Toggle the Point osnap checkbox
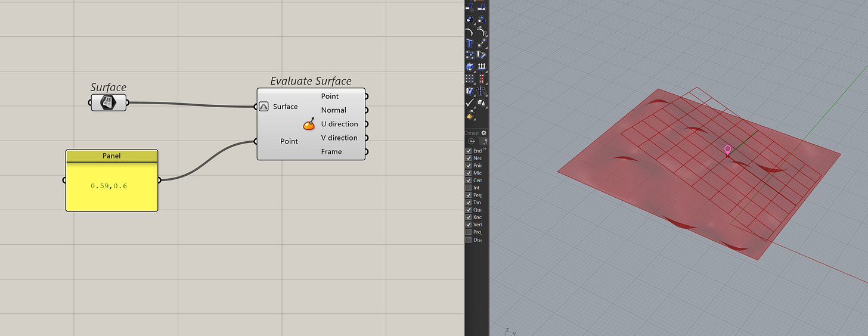This screenshot has width=868, height=336. [x=468, y=166]
